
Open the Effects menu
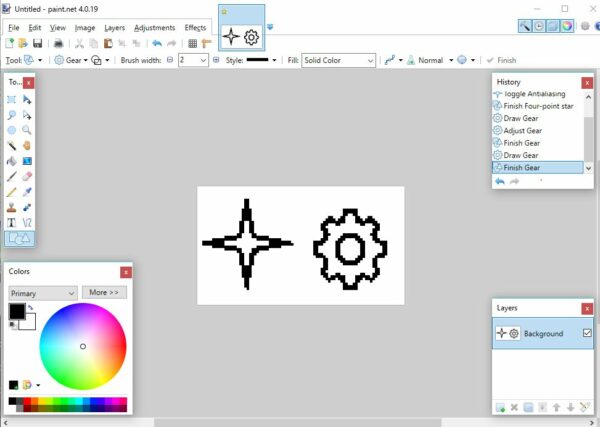[195, 28]
